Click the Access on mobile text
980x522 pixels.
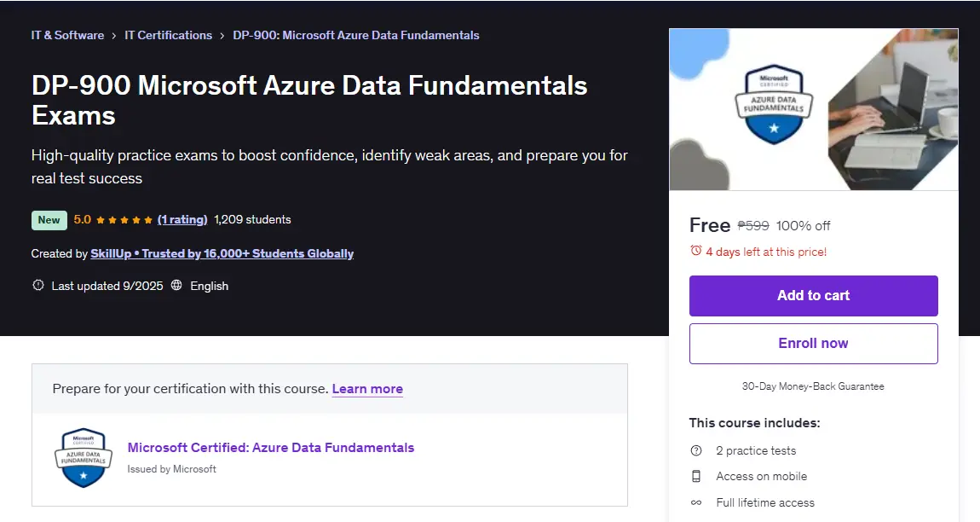click(x=761, y=476)
